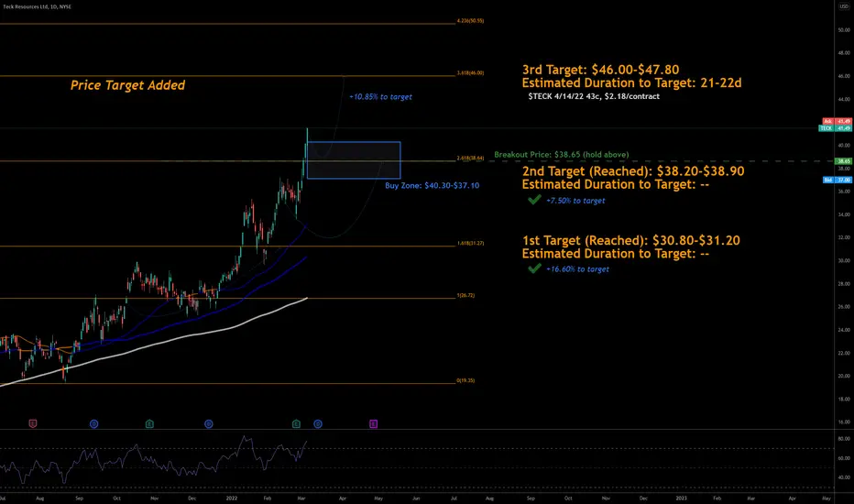Viewport: 854px width, 504px height.
Task: Click the blue dividend marker near December
Action: pos(209,423)
